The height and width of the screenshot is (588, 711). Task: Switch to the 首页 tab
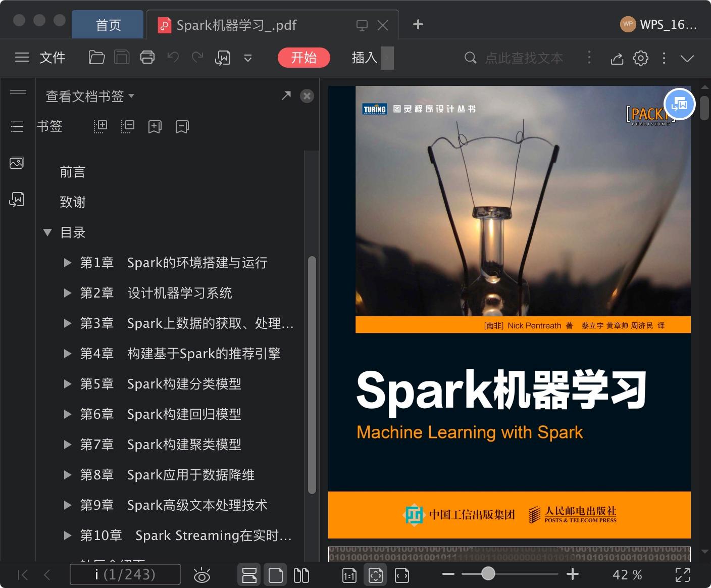click(108, 25)
